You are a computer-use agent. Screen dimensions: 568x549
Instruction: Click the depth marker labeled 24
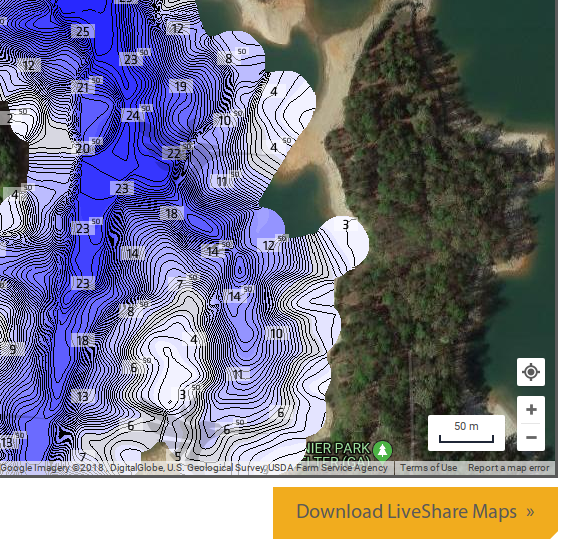[x=133, y=115]
